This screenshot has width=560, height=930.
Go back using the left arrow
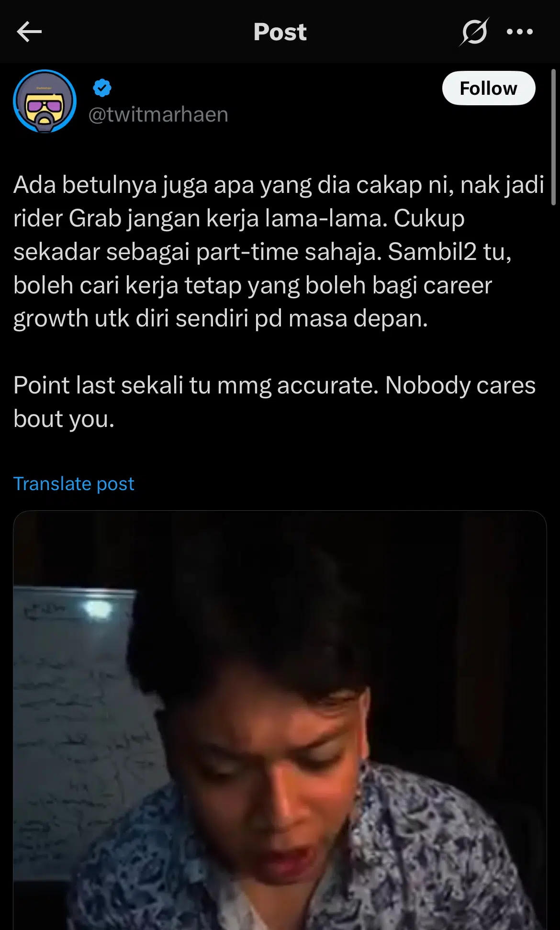[29, 32]
